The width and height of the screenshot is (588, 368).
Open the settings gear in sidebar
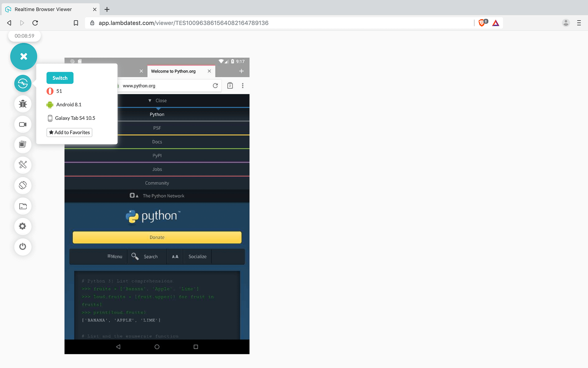(x=23, y=226)
